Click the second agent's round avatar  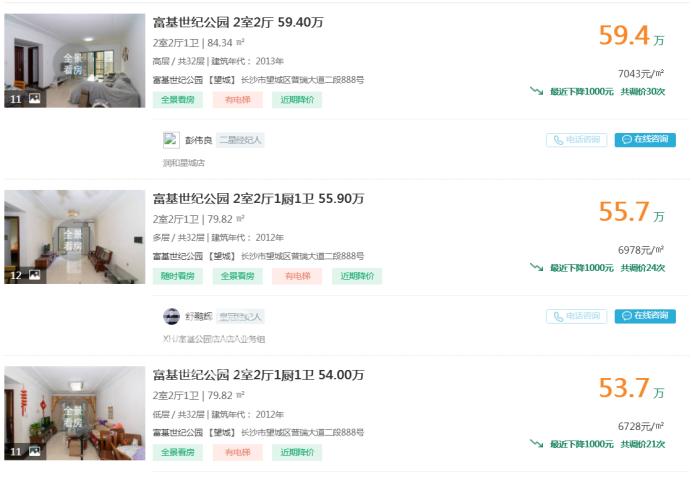(171, 316)
